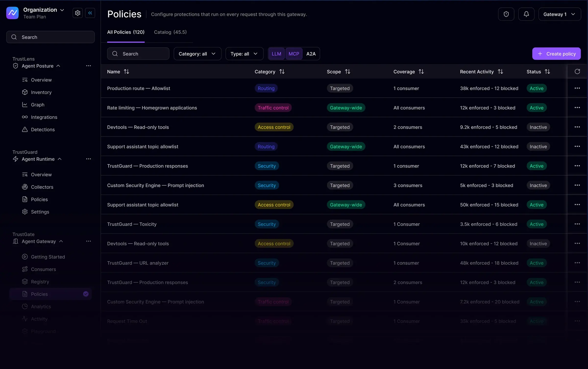Screen dimensions: 588x369
Task: Sort by Category column arrows
Action: [282, 71]
